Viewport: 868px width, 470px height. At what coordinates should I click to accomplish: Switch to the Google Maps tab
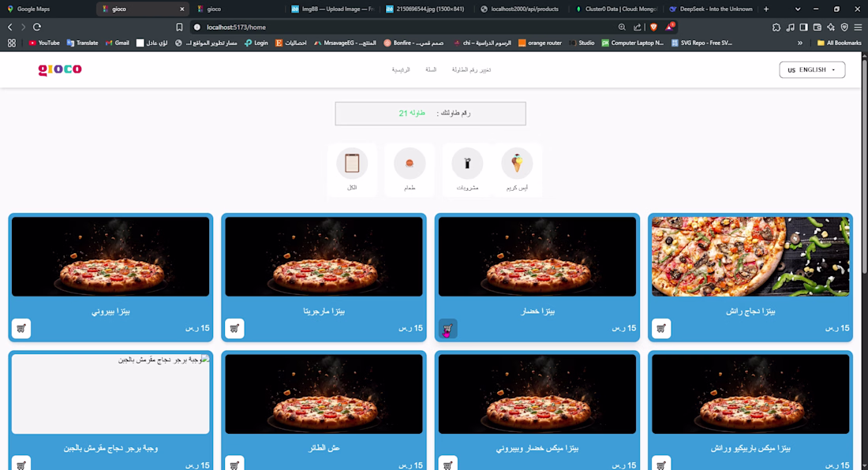(x=47, y=9)
